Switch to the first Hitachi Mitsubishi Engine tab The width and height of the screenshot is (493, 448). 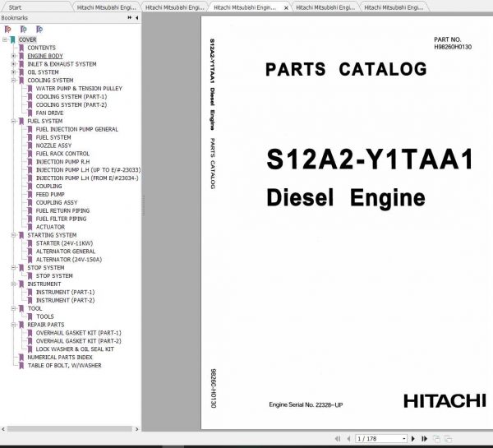107,7
